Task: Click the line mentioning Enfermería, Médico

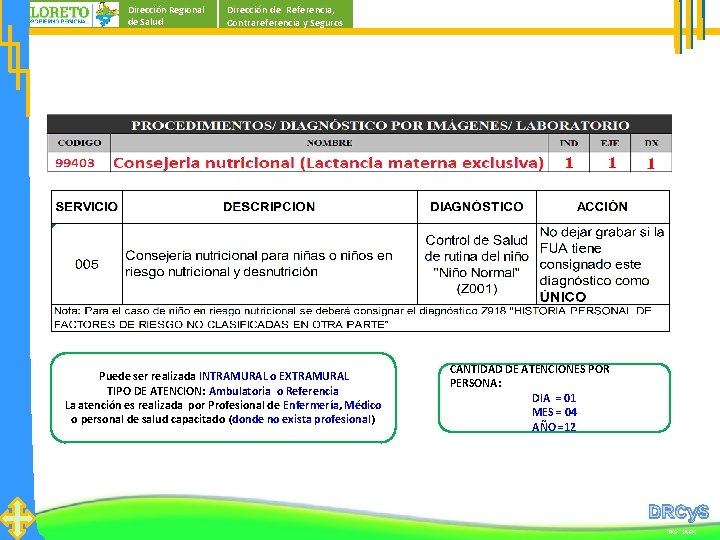Action: click(223, 405)
